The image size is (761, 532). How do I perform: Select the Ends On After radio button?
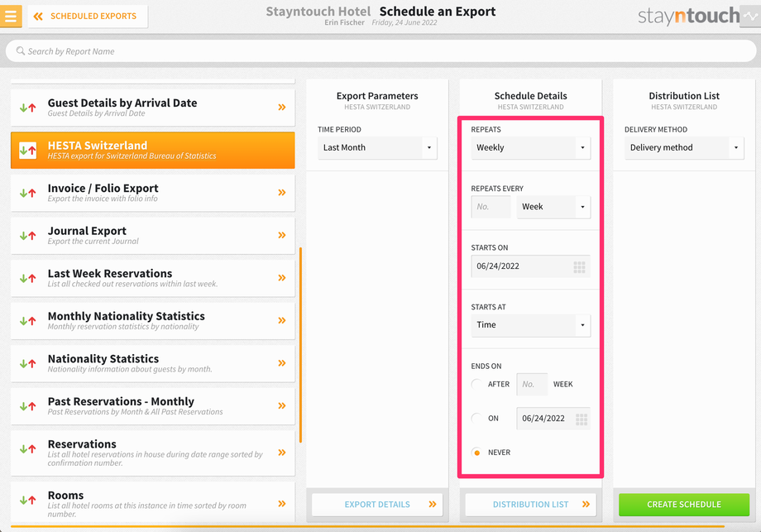point(476,385)
